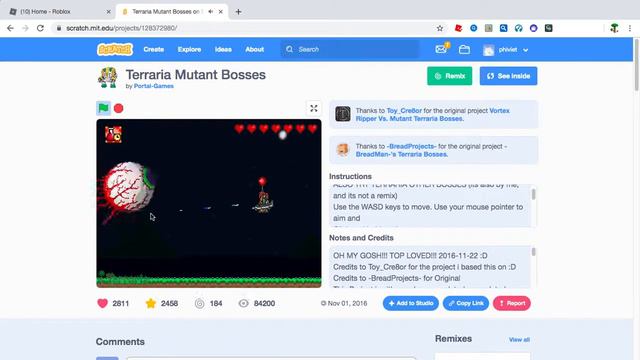
Task: Click the Report button
Action: coord(512,303)
